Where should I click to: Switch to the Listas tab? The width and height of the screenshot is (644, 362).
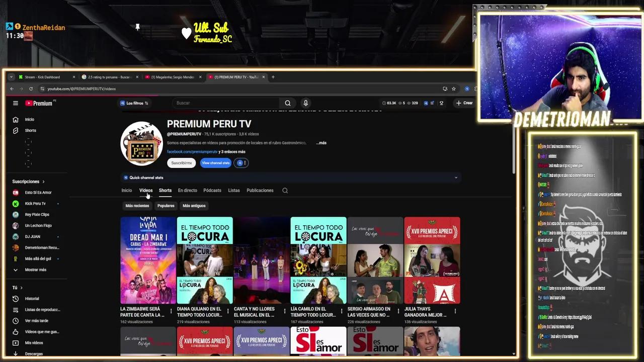click(234, 191)
